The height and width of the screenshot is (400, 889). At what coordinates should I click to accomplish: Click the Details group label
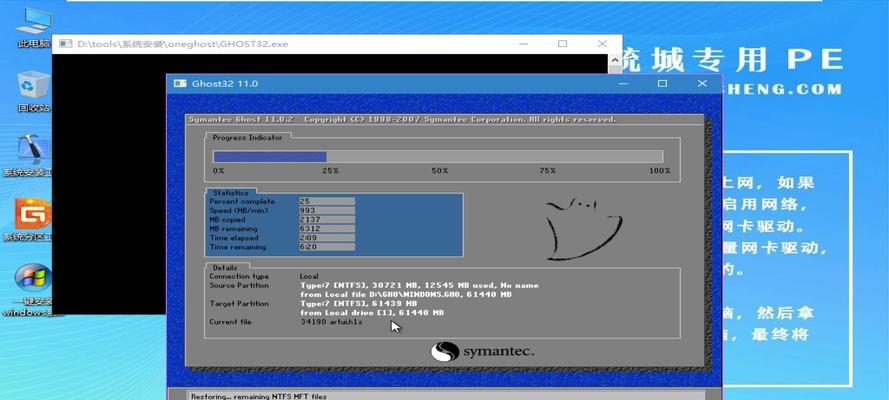click(226, 267)
